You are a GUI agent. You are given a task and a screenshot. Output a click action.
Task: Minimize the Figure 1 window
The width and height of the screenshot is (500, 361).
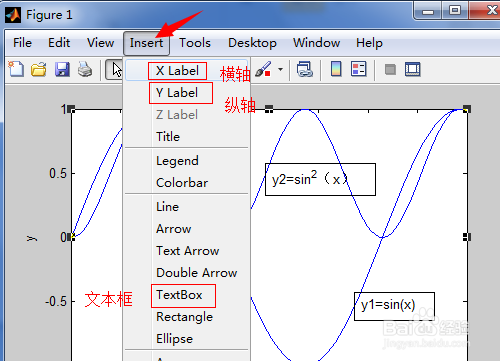coord(428,11)
